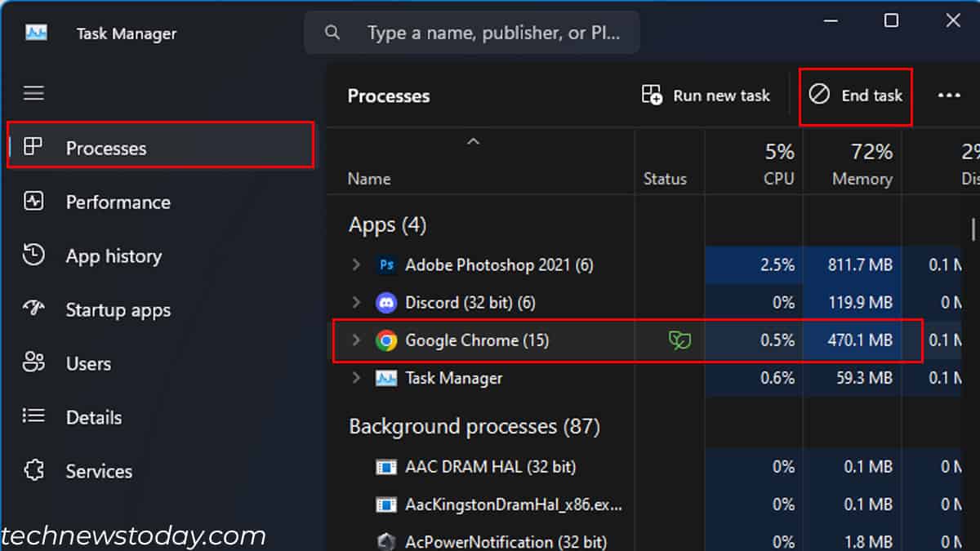Screen dimensions: 980x551
Task: Open the Services page
Action: tap(98, 471)
